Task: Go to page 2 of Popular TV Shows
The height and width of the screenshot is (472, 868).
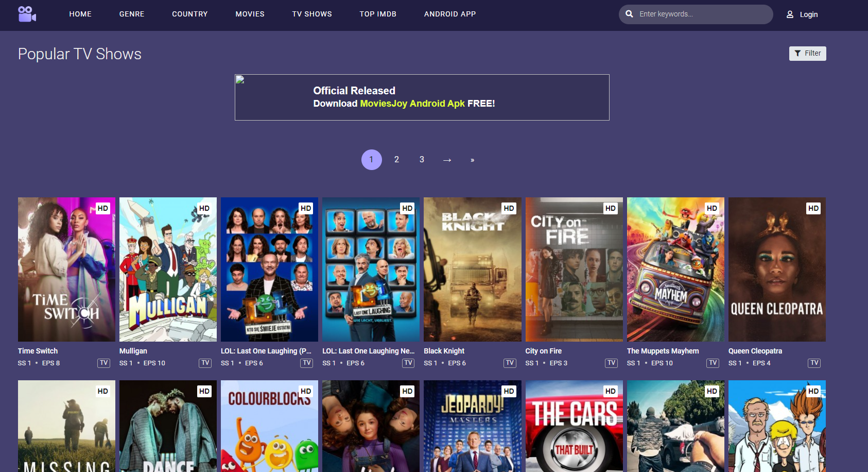Action: coord(396,160)
